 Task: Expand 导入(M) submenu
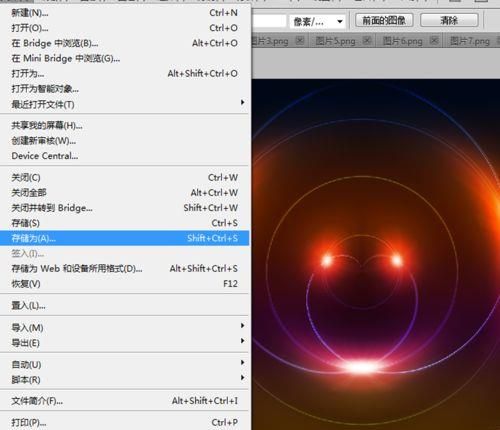coord(124,328)
